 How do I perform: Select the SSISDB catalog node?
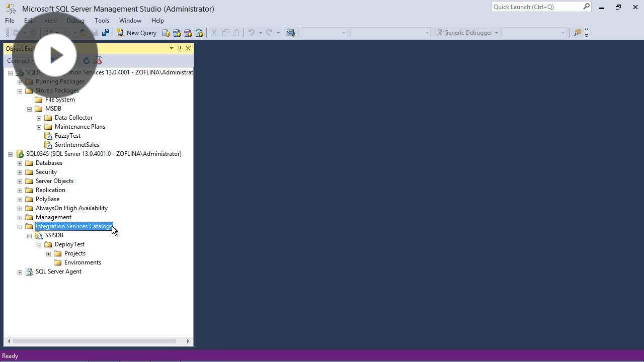point(54,235)
